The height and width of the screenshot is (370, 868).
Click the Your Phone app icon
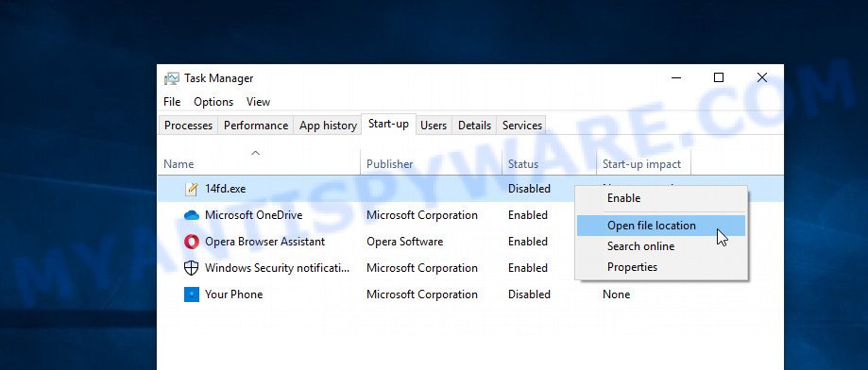[x=191, y=294]
